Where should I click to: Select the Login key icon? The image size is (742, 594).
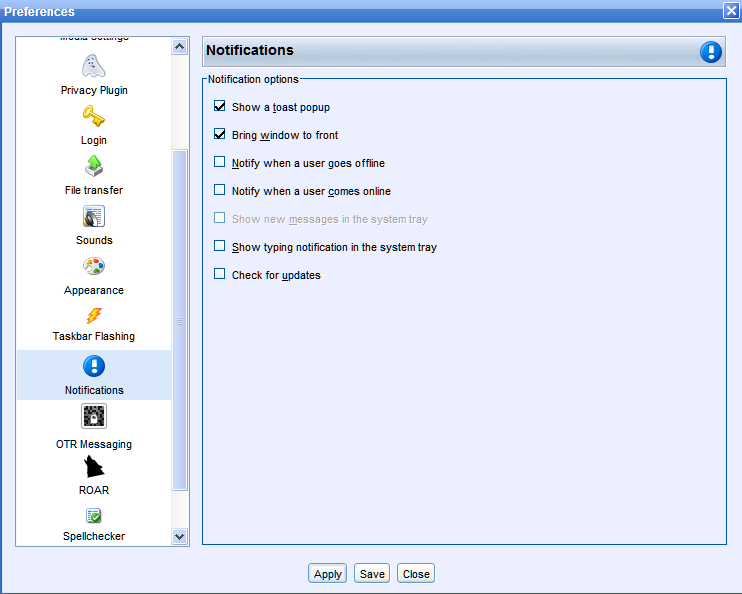94,116
